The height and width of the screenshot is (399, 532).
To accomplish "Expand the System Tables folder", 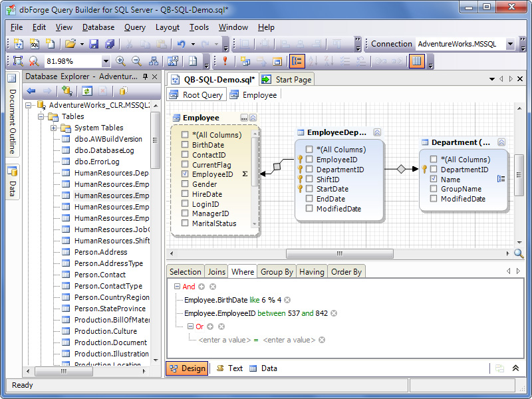I will pyautogui.click(x=53, y=128).
